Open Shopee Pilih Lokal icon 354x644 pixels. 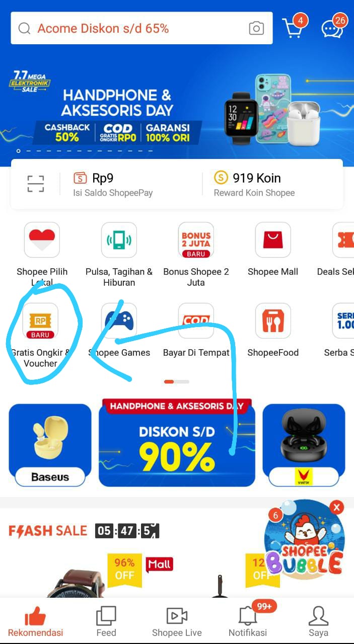coord(42,240)
